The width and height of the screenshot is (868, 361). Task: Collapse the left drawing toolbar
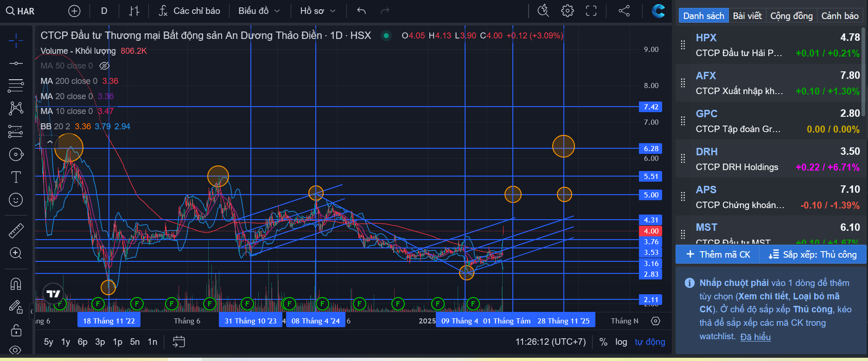coord(32,311)
